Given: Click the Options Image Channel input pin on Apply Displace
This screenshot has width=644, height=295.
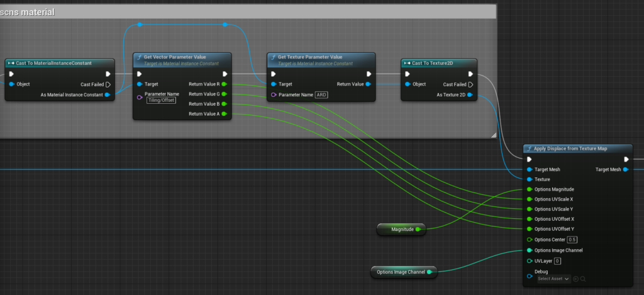Looking at the screenshot, I should coord(530,250).
